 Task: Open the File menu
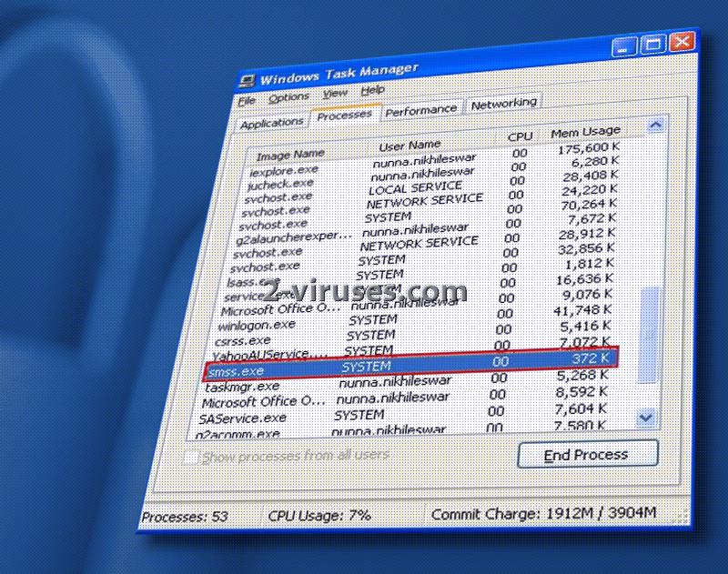pyautogui.click(x=247, y=101)
